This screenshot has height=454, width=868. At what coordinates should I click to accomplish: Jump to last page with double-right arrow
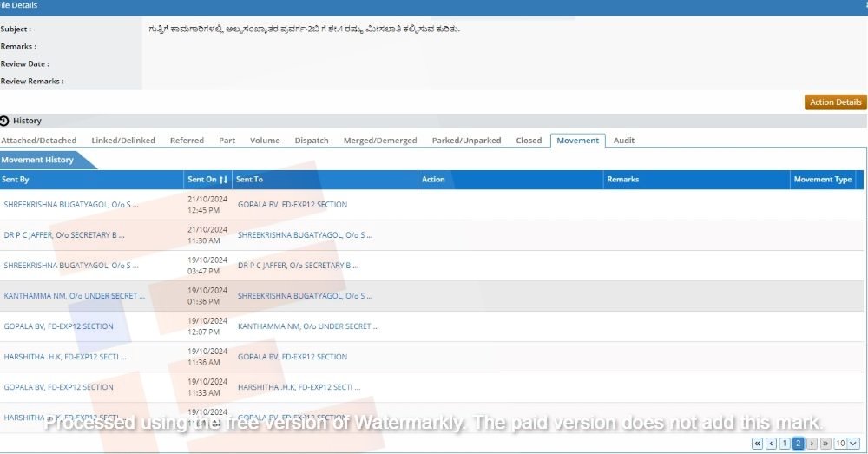point(825,444)
